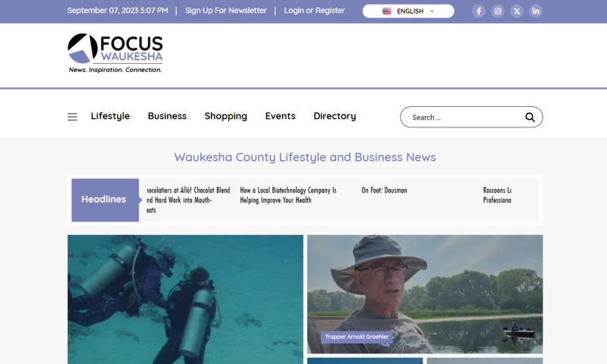The height and width of the screenshot is (364, 607).
Task: Click the US flag language icon
Action: coord(387,11)
